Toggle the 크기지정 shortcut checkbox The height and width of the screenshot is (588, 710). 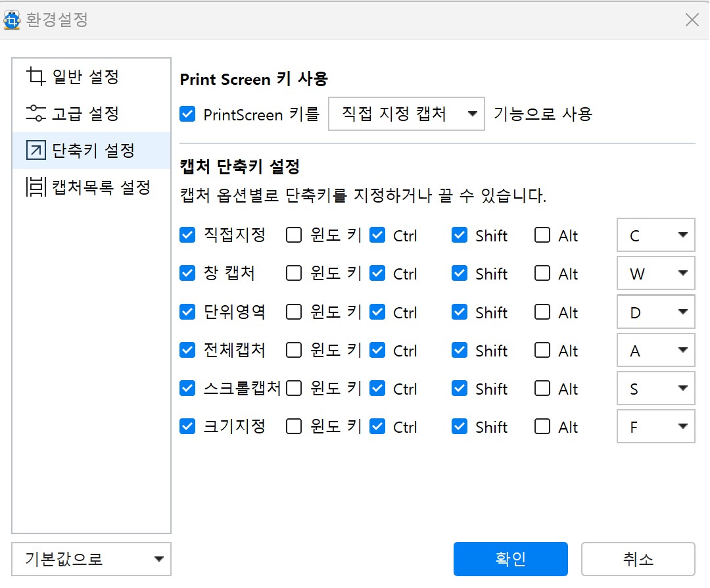pos(187,426)
